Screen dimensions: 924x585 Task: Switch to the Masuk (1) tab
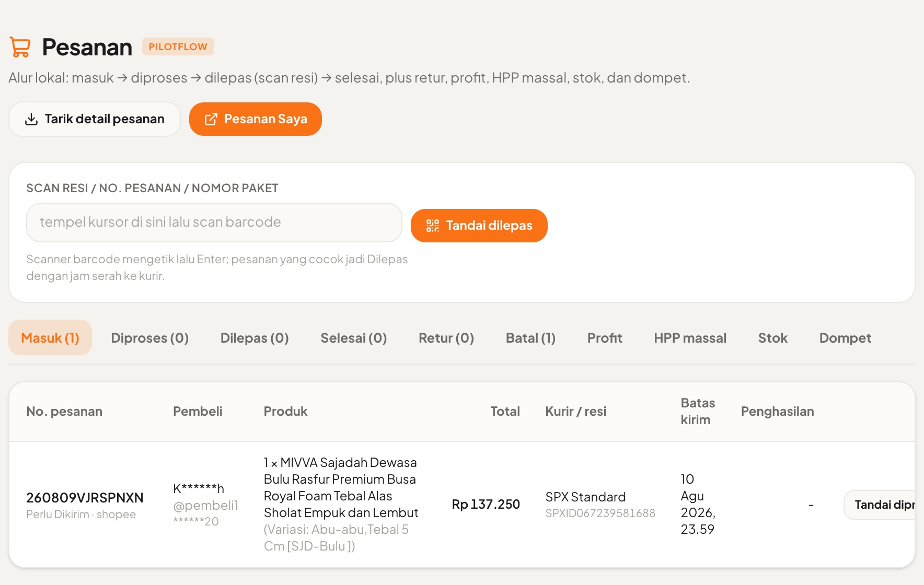pos(50,338)
